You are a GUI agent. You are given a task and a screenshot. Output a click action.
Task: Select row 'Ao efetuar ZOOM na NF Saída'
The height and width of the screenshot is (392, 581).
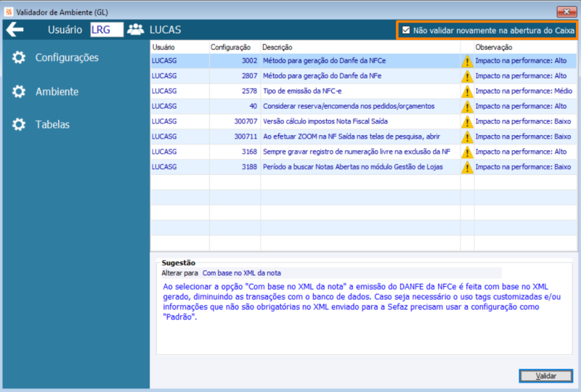(364, 136)
